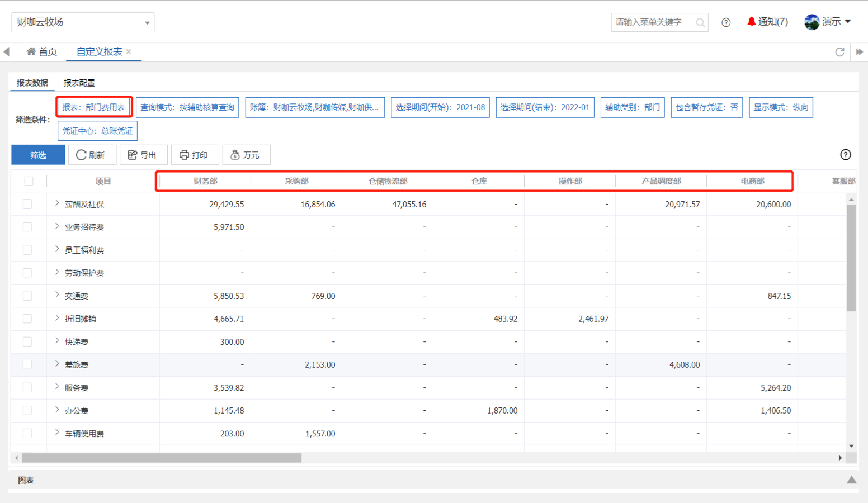Close the 自定义报表 tab
This screenshot has width=868, height=503.
(129, 51)
